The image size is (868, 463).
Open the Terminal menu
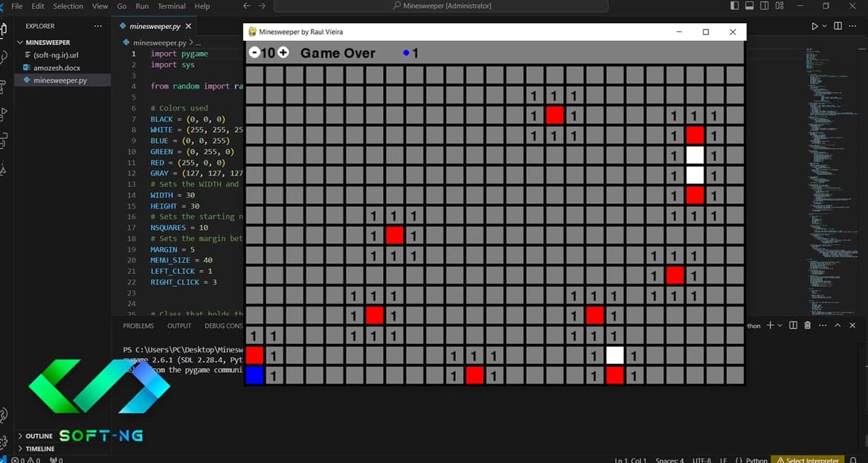point(172,6)
